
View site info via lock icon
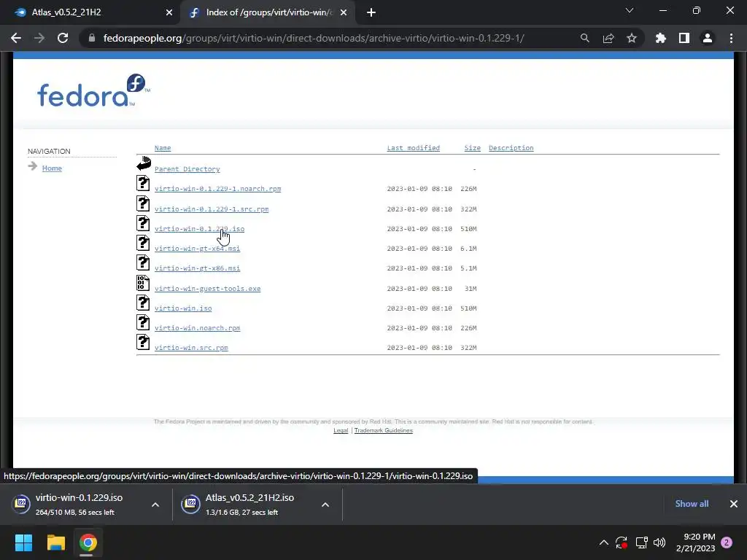click(92, 38)
